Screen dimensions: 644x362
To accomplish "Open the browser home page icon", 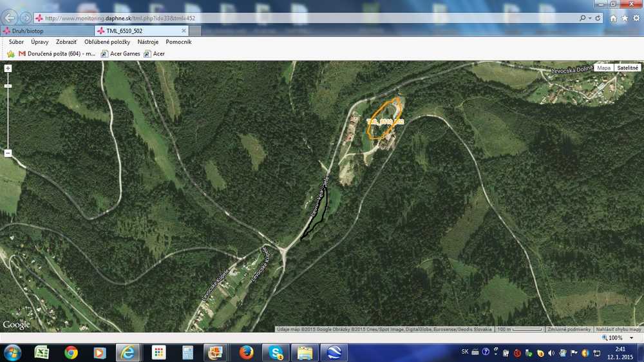I will 614,18.
